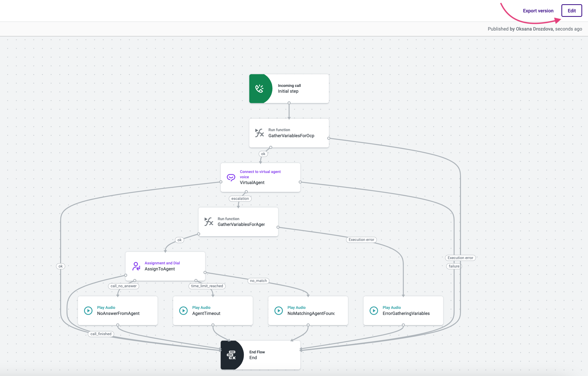Click the GatherVariablesForOcp function icon
588x376 pixels.
[259, 133]
